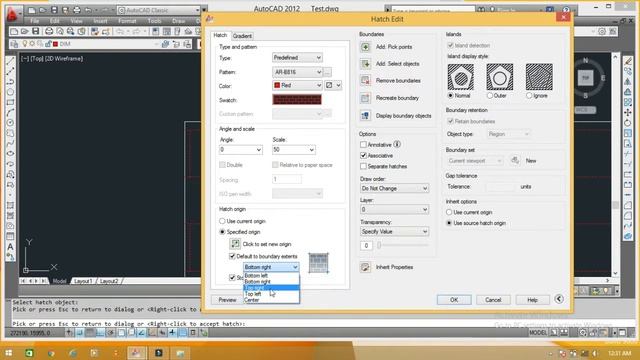Click the New drawing icon in standard toolbar

14,31
